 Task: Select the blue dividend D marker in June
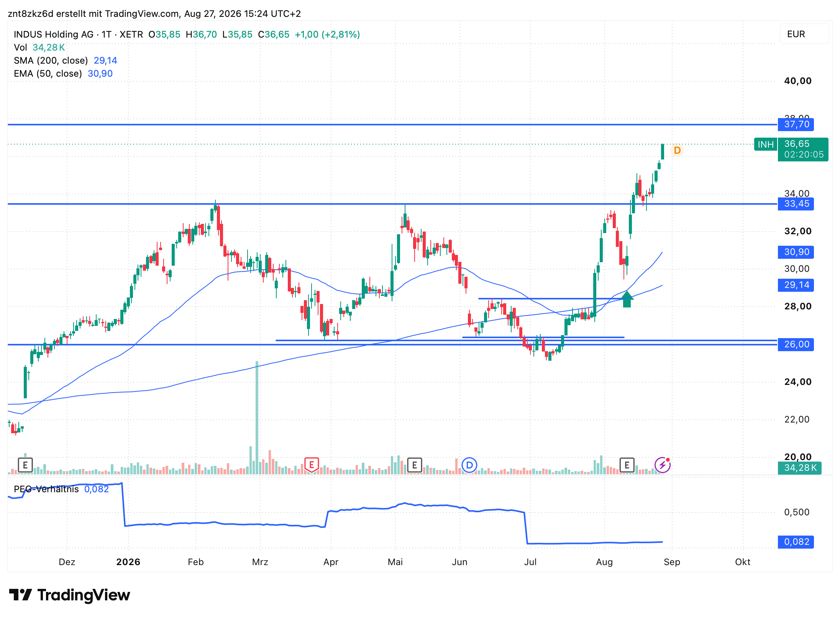click(469, 465)
